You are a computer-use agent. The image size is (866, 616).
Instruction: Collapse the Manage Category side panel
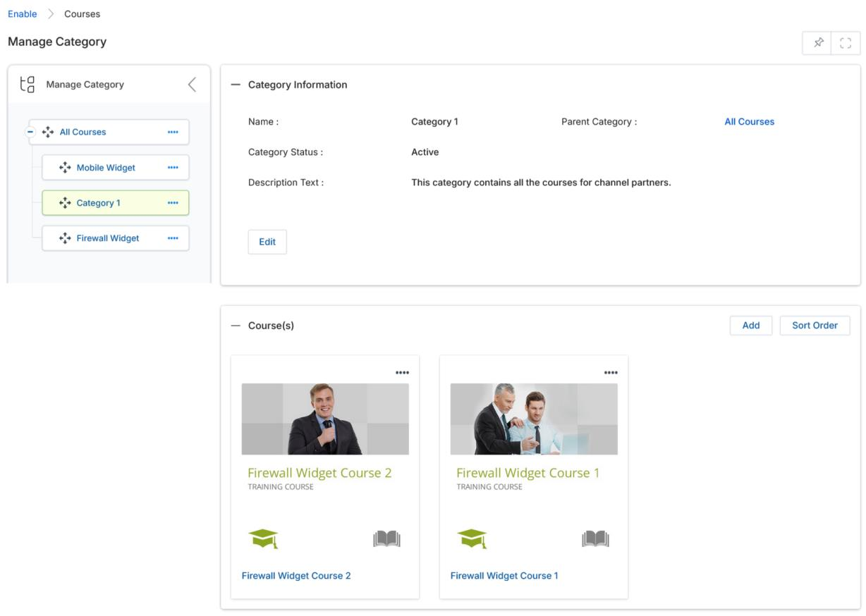(x=192, y=85)
